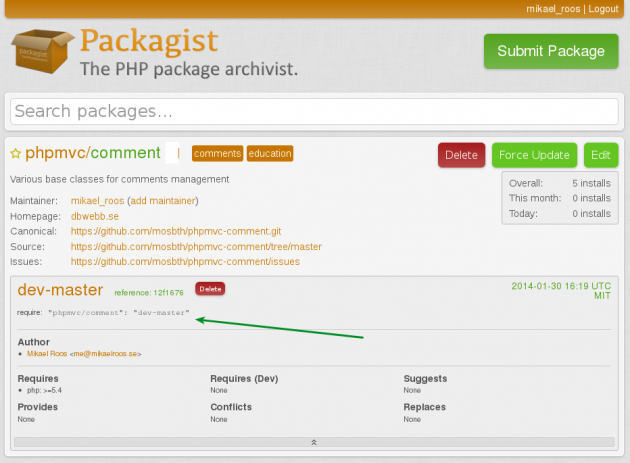Click the dev-master version heading
The height and width of the screenshot is (463, 630).
coord(60,290)
